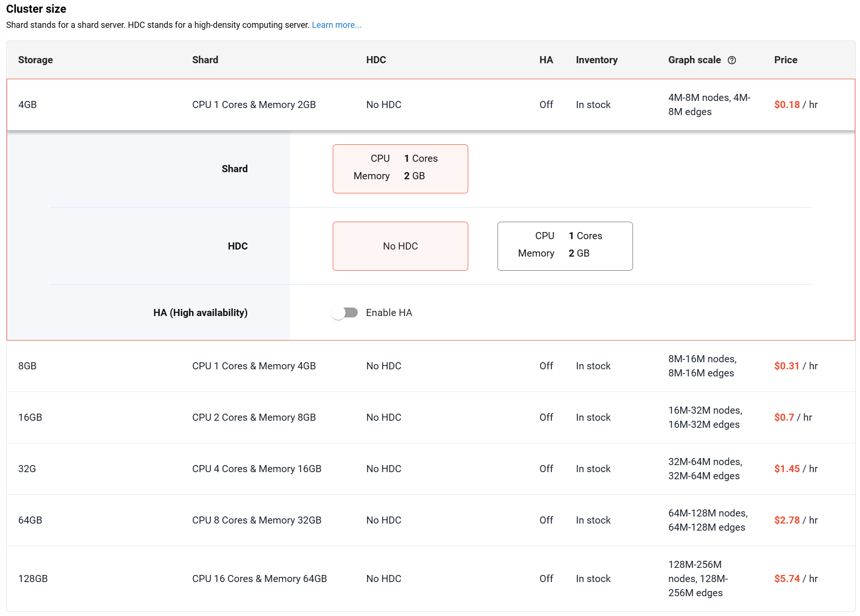Image resolution: width=860 pixels, height=616 pixels.
Task: Toggle the Enable HA switch
Action: [x=345, y=313]
